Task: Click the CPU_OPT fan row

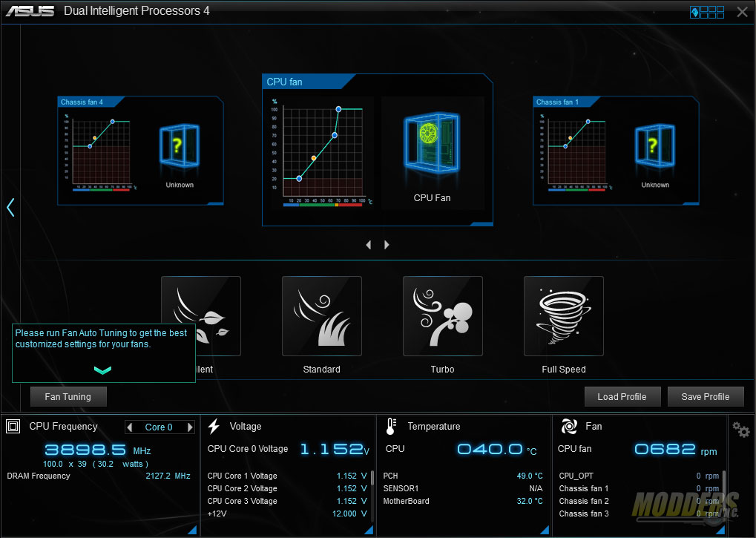Action: (639, 476)
